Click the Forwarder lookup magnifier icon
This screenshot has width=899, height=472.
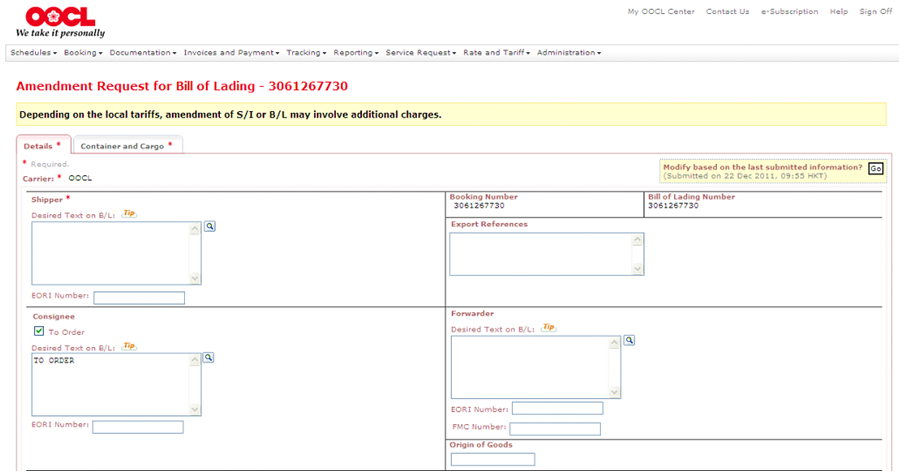click(x=629, y=340)
